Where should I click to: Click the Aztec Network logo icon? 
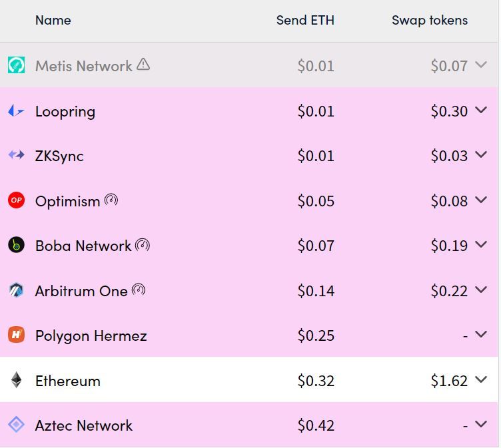(x=16, y=425)
